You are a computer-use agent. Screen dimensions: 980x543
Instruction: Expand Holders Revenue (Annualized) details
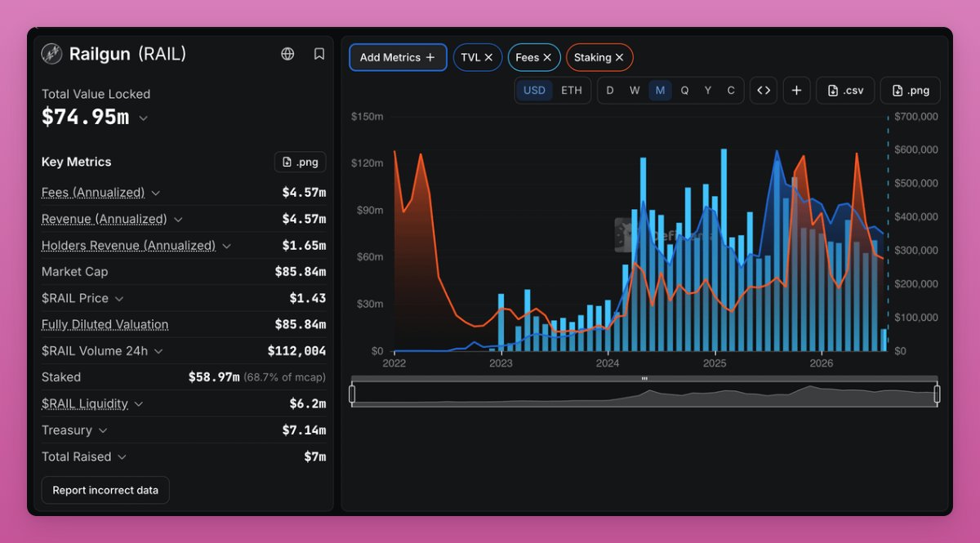(x=227, y=246)
